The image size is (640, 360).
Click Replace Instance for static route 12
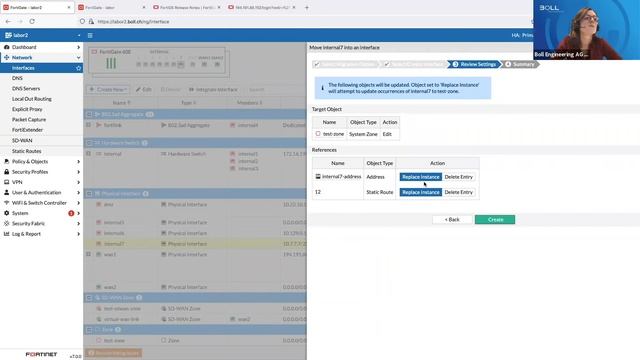click(420, 192)
